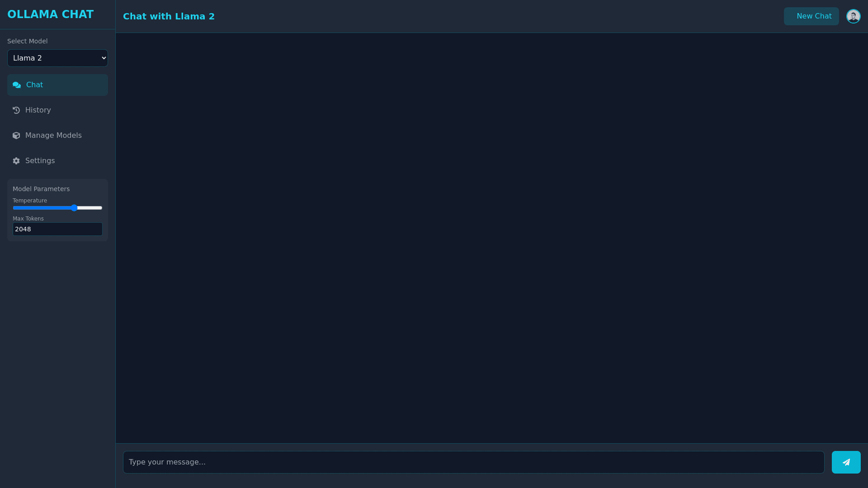Click the Chat with Llama 2 heading
The height and width of the screenshot is (488, 868).
(x=169, y=16)
